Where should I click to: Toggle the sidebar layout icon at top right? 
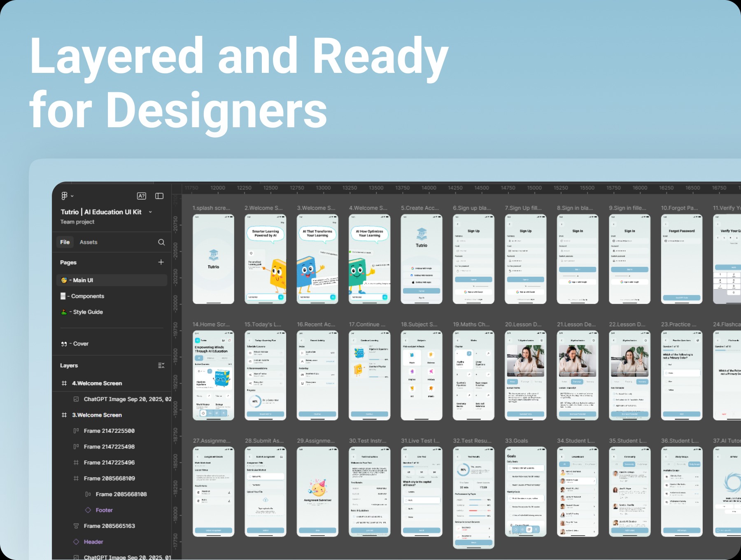(160, 196)
